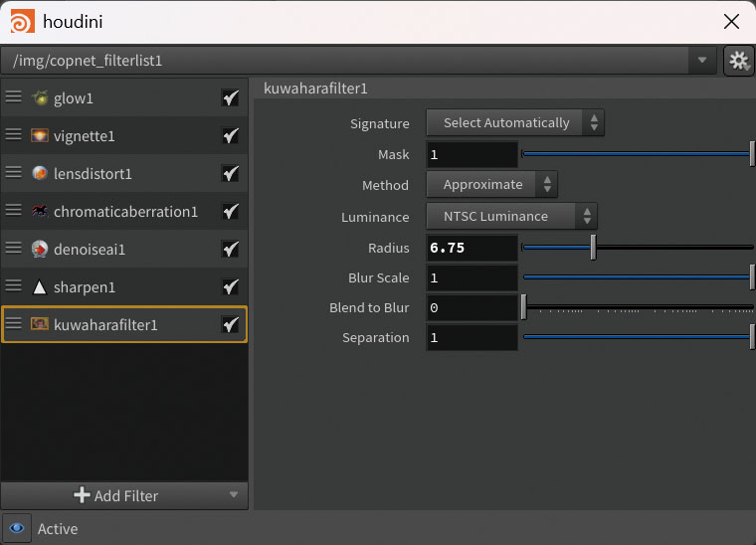This screenshot has height=545, width=756.
Task: Open the Signature dropdown
Action: [x=515, y=123]
